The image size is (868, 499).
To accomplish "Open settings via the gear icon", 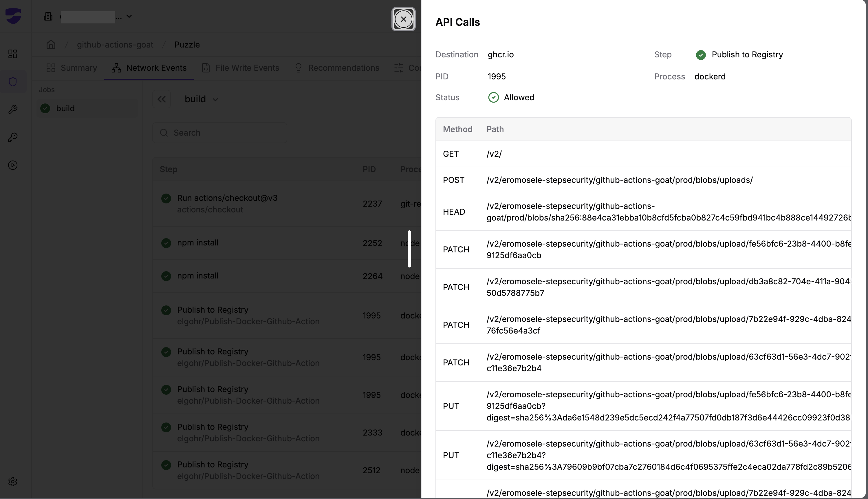I will click(13, 481).
